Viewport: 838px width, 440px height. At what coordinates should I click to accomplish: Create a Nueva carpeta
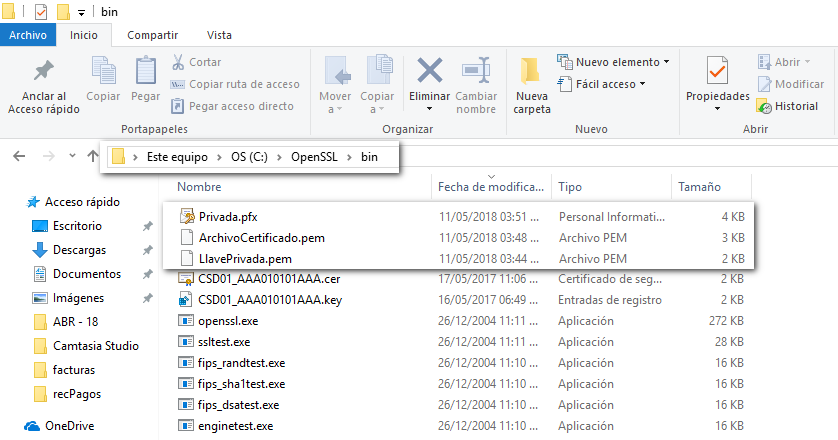click(x=532, y=86)
